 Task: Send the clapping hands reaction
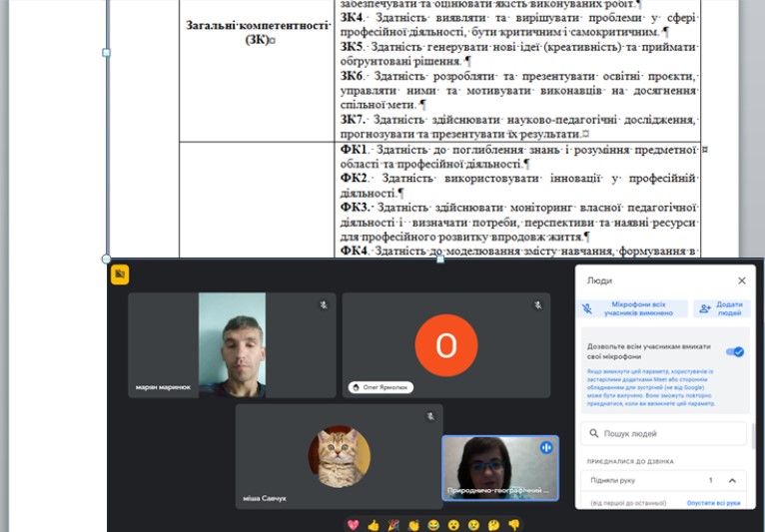(413, 525)
